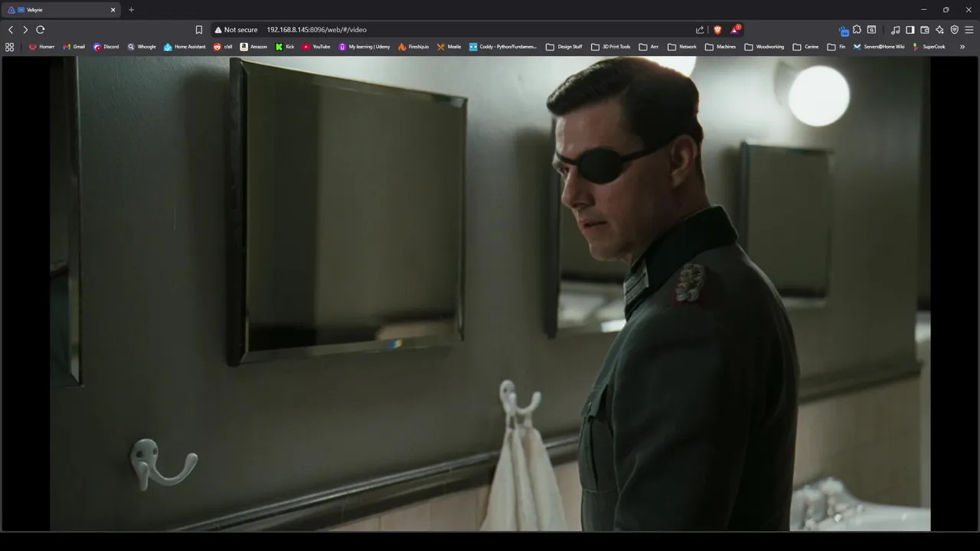Open My learning Udemy bookmark

tap(364, 47)
